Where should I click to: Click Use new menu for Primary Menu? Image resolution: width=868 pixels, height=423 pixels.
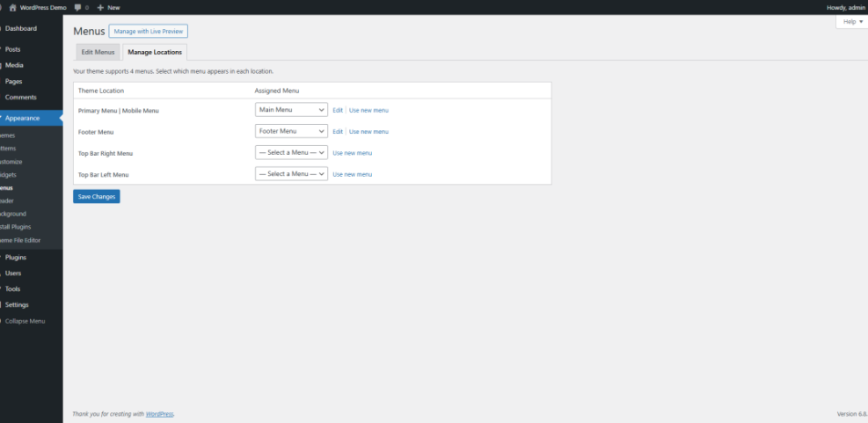coord(368,110)
